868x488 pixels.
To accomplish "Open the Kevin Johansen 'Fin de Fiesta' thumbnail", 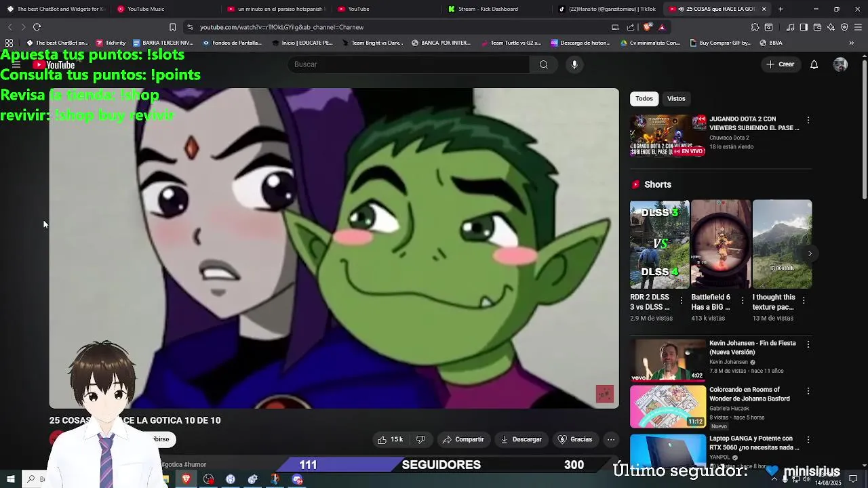I will click(668, 360).
